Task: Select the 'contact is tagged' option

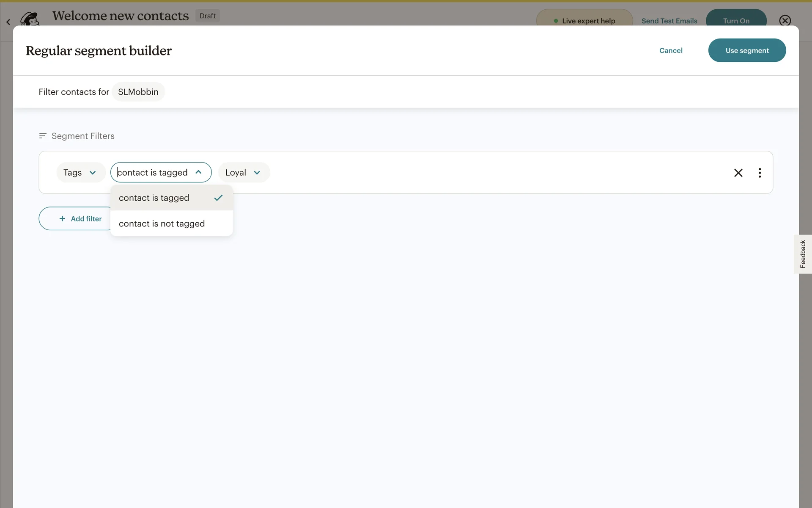Action: tap(154, 198)
